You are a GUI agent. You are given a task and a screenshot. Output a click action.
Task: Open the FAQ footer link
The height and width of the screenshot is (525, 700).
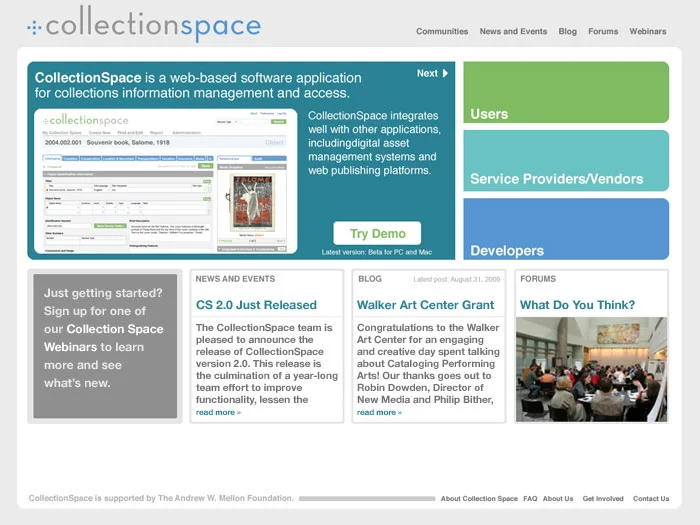[x=530, y=499]
